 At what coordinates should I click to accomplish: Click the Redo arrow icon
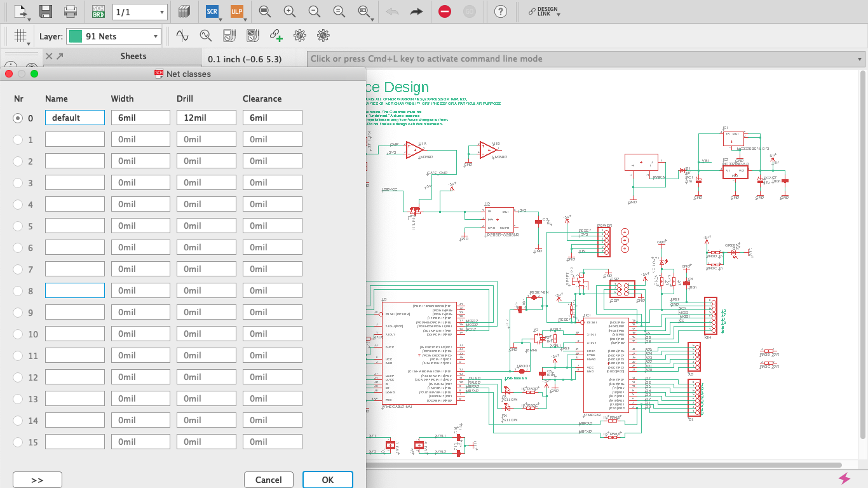click(x=416, y=11)
